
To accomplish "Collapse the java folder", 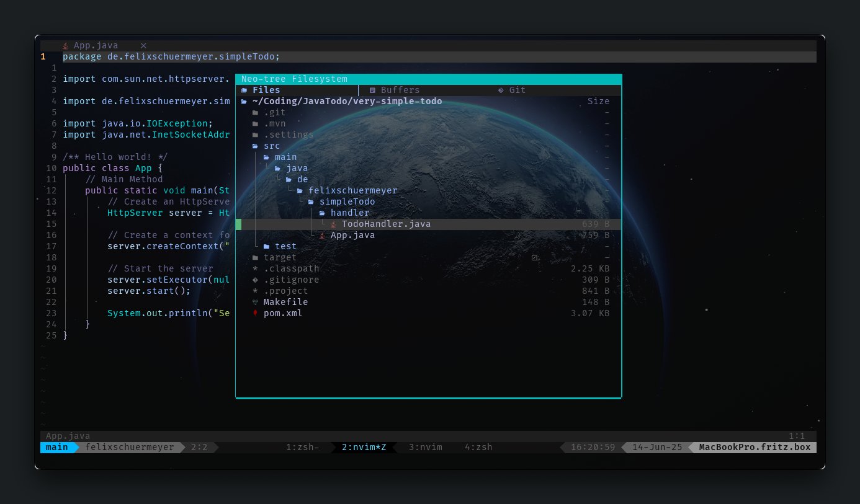I will 297,168.
